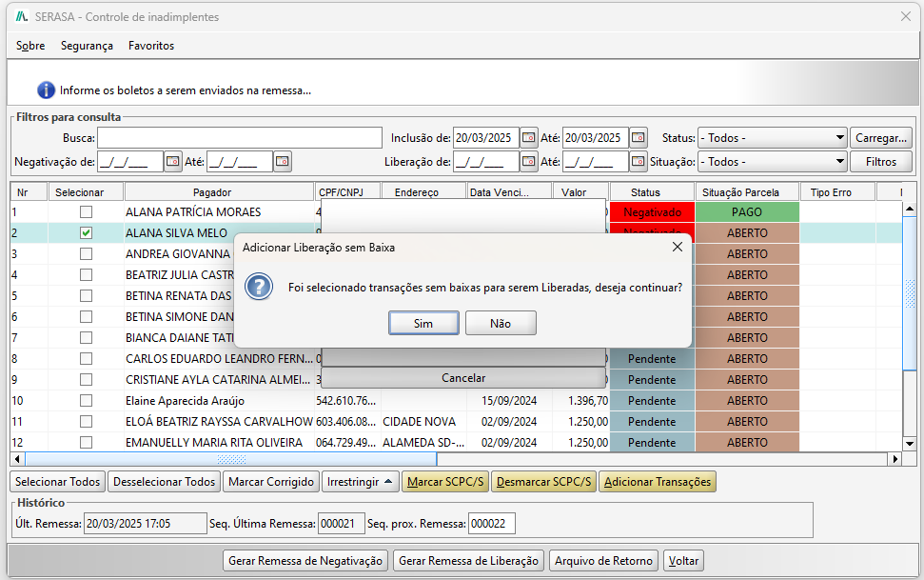Open the Segurança menu

(x=87, y=46)
